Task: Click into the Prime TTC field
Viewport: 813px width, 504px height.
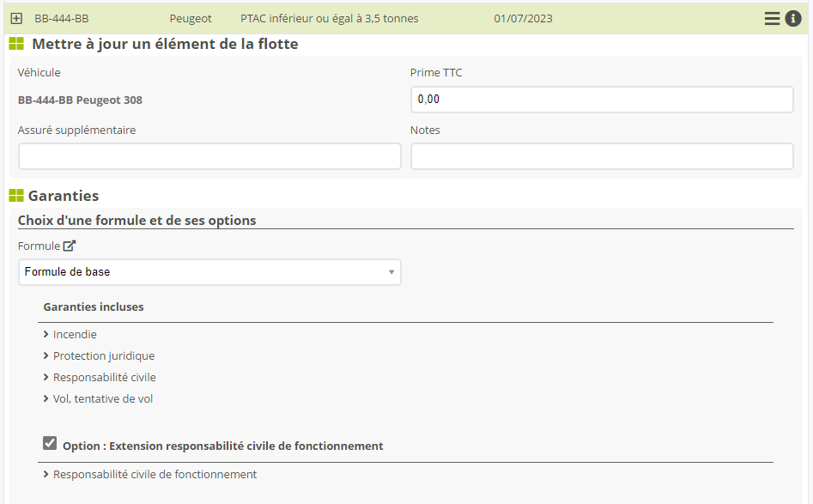Action: (x=601, y=100)
